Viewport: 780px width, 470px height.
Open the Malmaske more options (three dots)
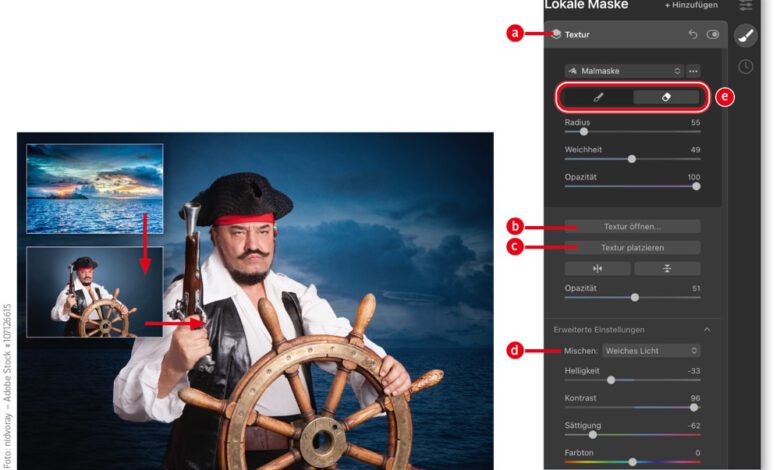pyautogui.click(x=693, y=71)
